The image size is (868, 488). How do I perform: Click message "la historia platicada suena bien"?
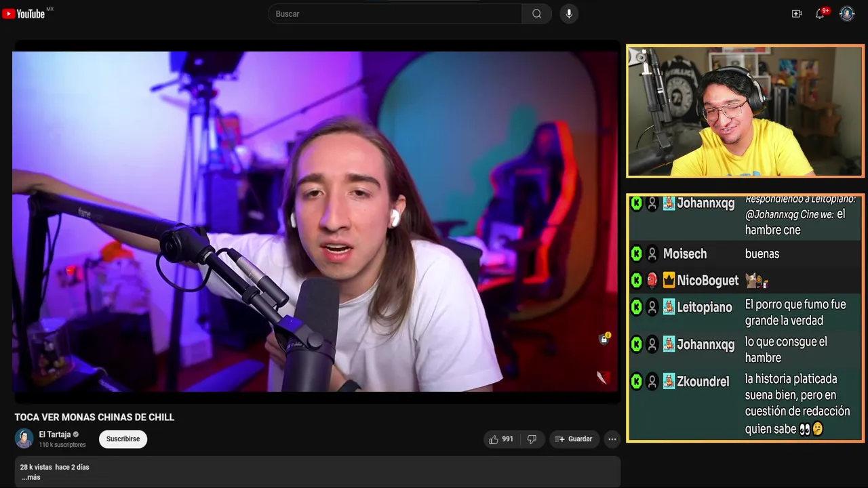[x=797, y=404]
